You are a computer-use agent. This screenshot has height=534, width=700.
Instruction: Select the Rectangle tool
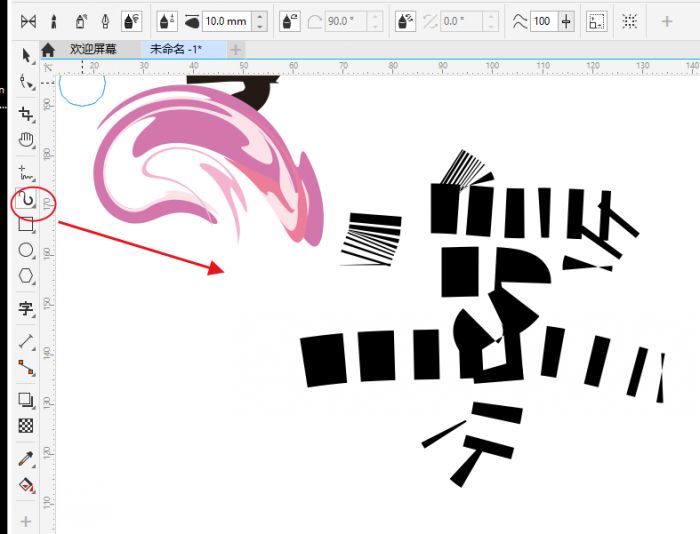click(x=26, y=226)
